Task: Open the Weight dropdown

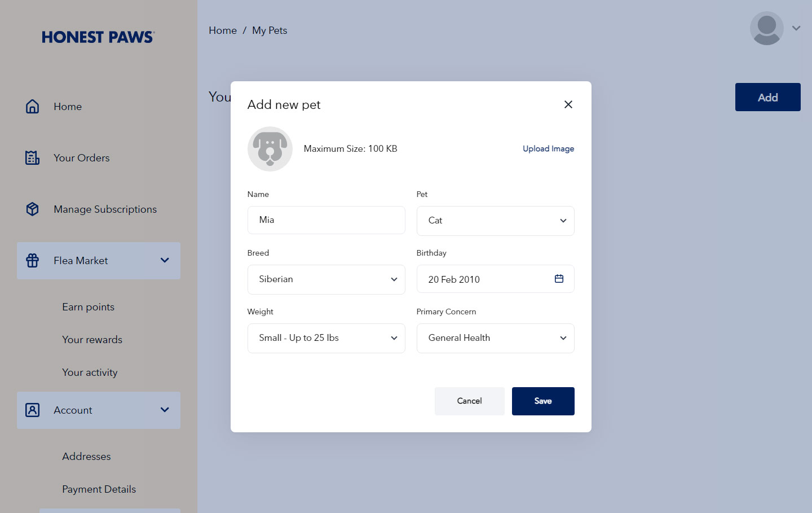Action: pyautogui.click(x=326, y=338)
